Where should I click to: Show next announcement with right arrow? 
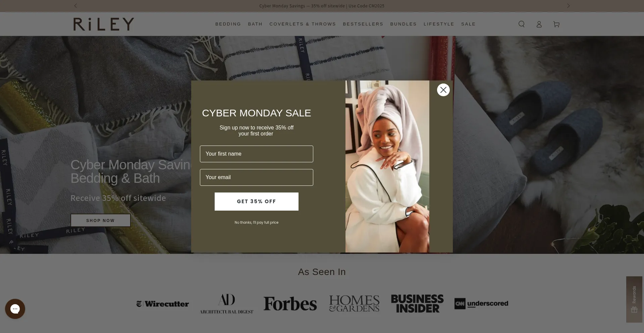568,6
